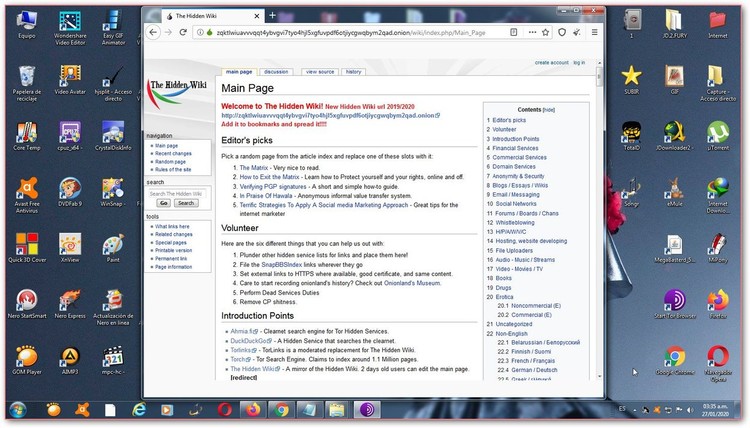
Task: Click the page scrollbar down arrow
Action: tap(599, 377)
